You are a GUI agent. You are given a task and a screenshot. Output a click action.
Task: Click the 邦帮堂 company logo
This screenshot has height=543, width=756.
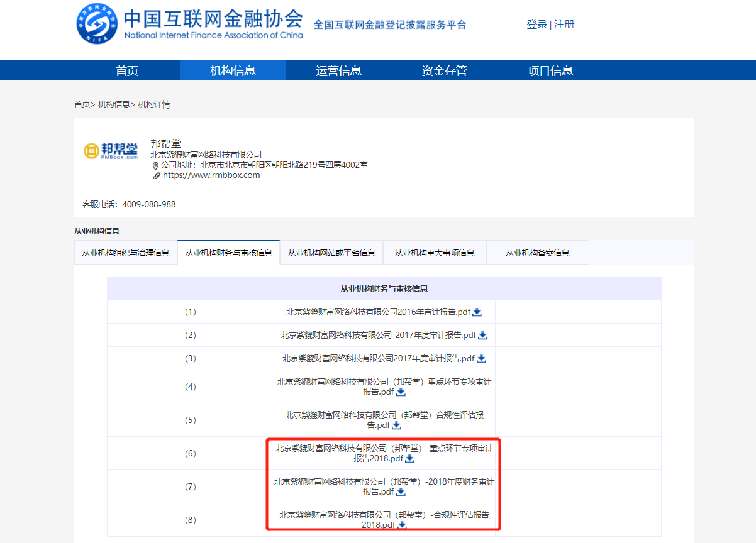pyautogui.click(x=111, y=151)
